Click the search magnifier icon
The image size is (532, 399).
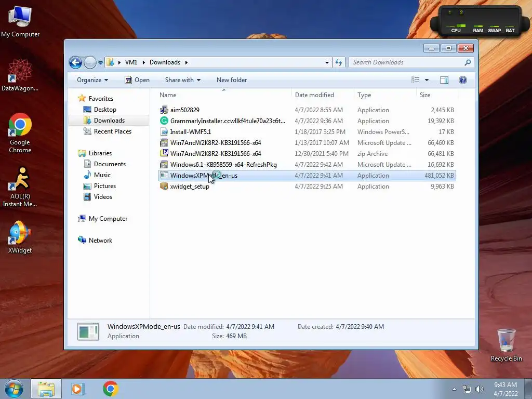pyautogui.click(x=468, y=62)
